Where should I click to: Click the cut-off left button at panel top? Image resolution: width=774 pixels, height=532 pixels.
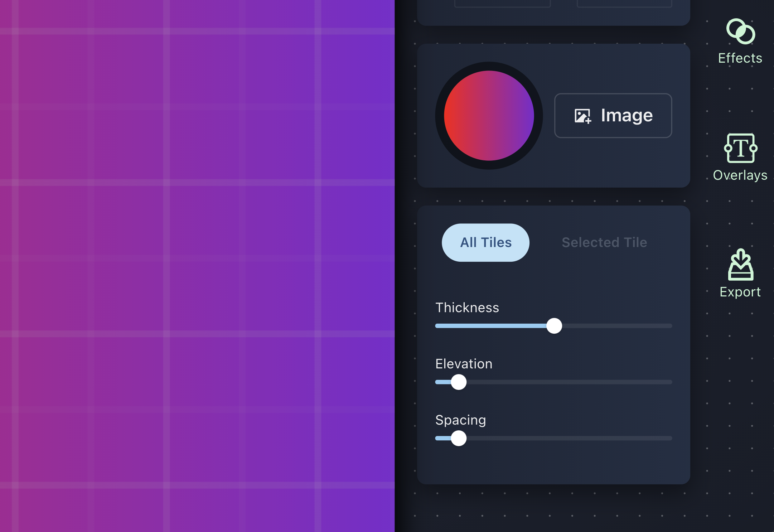pos(502,3)
